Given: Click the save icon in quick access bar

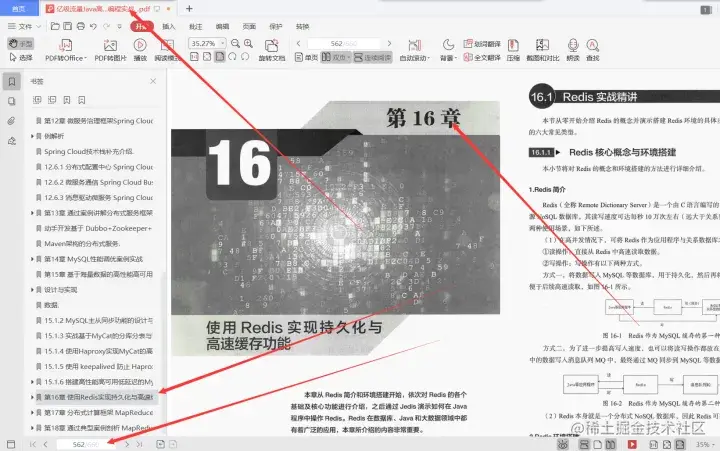Looking at the screenshot, I should coord(68,26).
